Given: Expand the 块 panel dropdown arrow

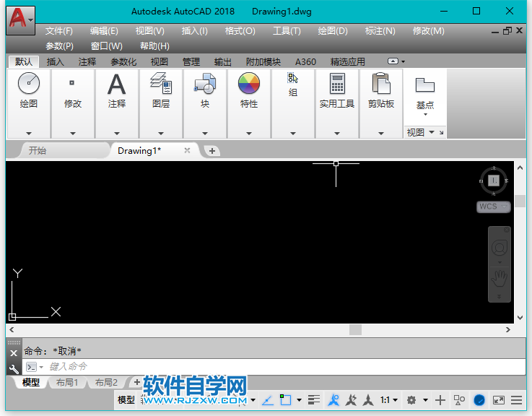Looking at the screenshot, I should (x=205, y=134).
